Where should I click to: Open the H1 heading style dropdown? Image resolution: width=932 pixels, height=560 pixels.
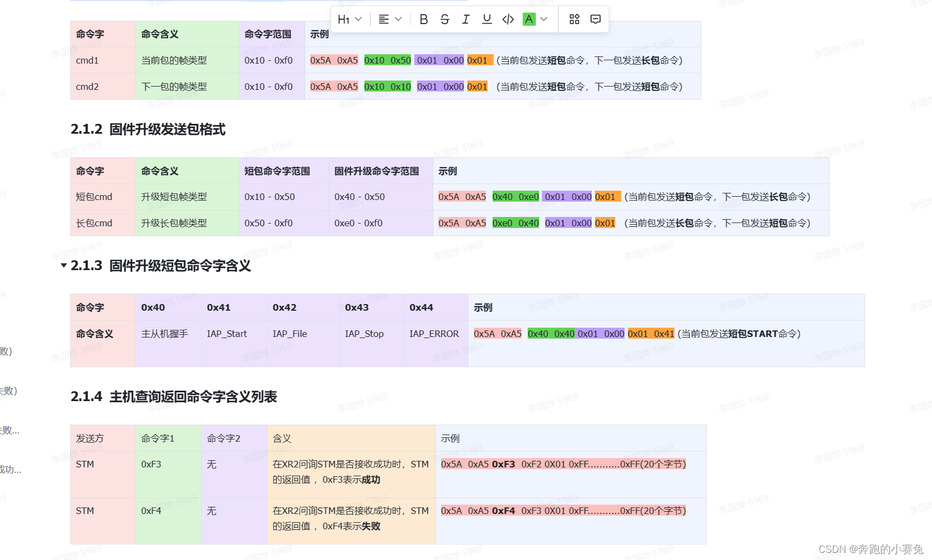(350, 19)
